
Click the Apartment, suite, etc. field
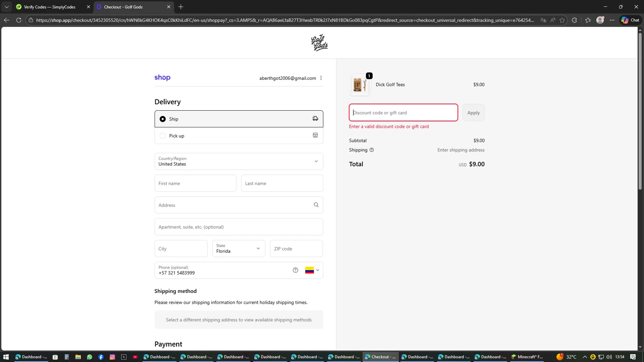[239, 227]
